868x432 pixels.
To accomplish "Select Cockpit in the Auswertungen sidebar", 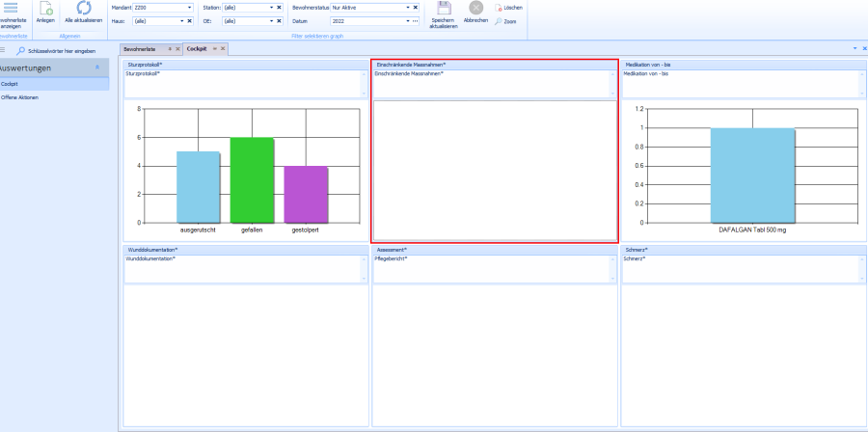I will (x=54, y=84).
